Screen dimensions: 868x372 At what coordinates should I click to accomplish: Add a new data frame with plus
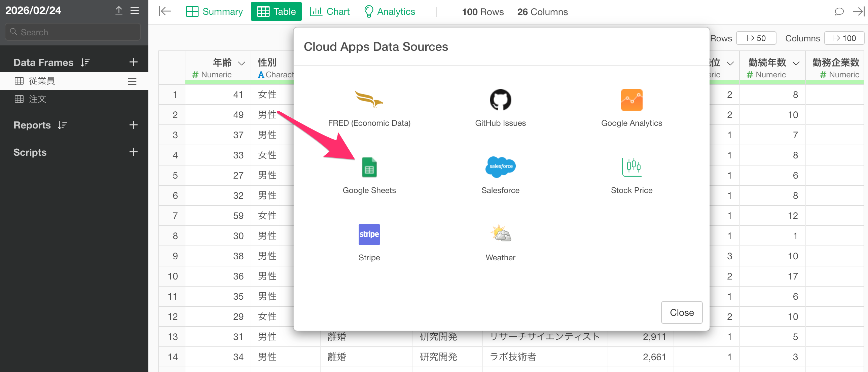click(134, 62)
